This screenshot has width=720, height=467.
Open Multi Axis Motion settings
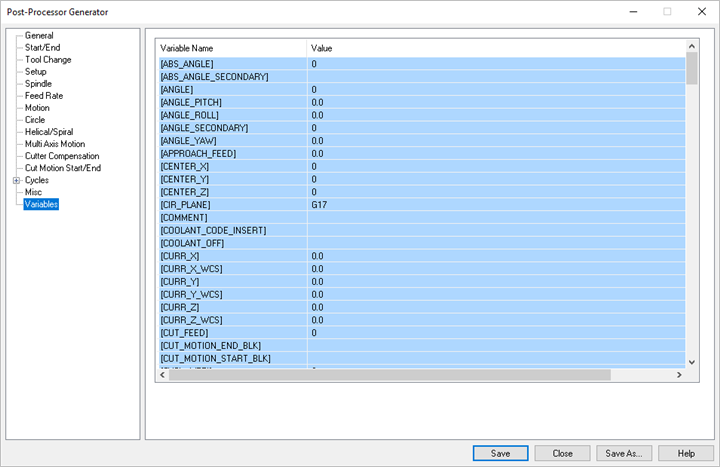point(55,144)
